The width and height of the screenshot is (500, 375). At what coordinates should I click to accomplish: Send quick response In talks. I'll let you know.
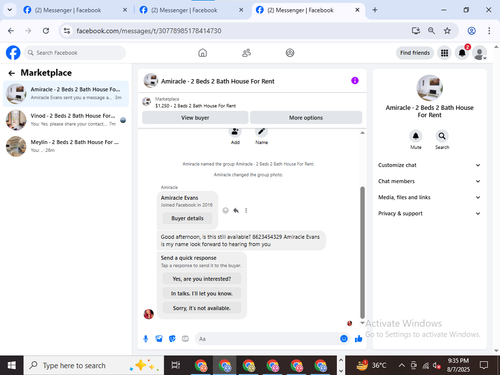tap(202, 293)
